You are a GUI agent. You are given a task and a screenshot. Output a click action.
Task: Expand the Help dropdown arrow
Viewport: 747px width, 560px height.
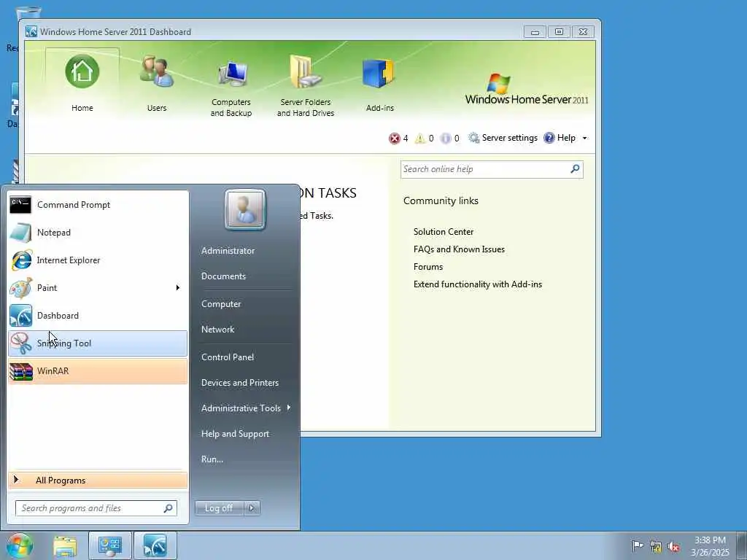[x=584, y=138]
